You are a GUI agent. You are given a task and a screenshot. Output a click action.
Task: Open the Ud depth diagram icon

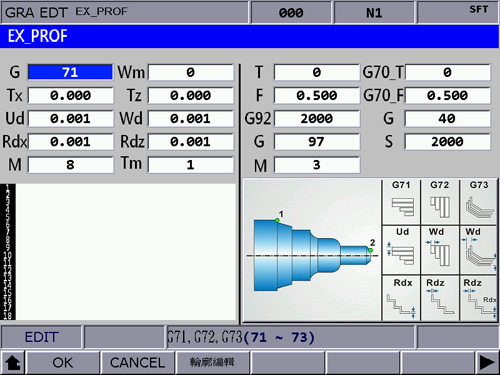[401, 250]
